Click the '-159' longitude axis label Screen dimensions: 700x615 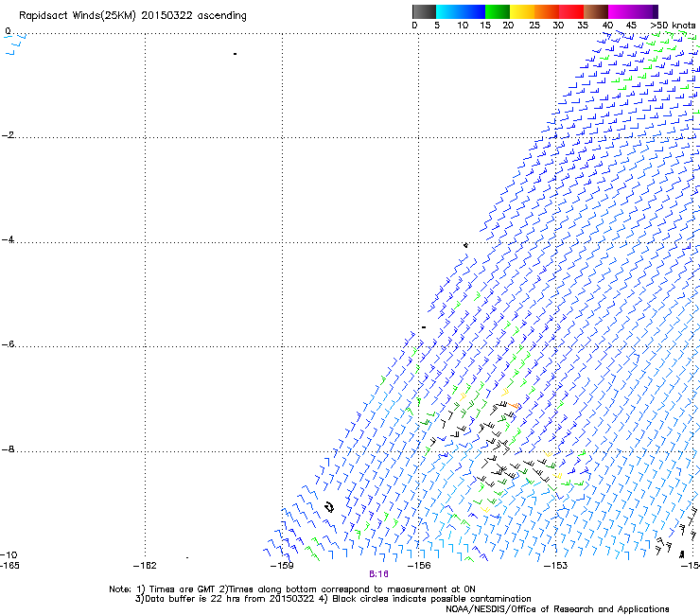click(282, 566)
